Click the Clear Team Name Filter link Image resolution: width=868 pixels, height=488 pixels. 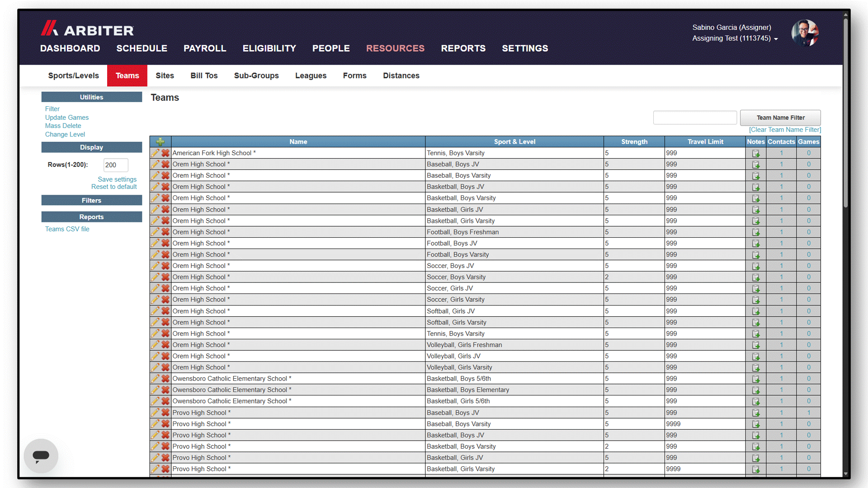point(785,130)
